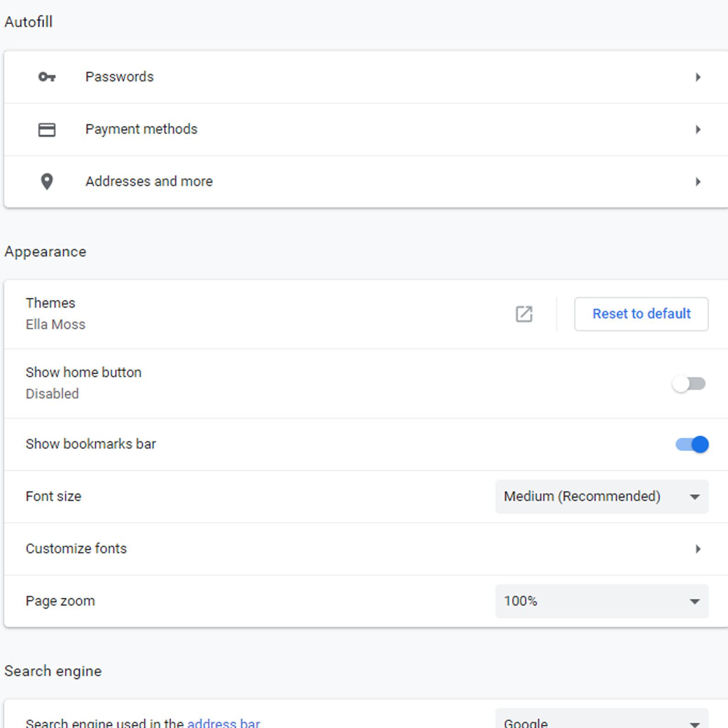The width and height of the screenshot is (728, 728).
Task: Turn off the Show bookmarks bar toggle
Action: pos(692,444)
